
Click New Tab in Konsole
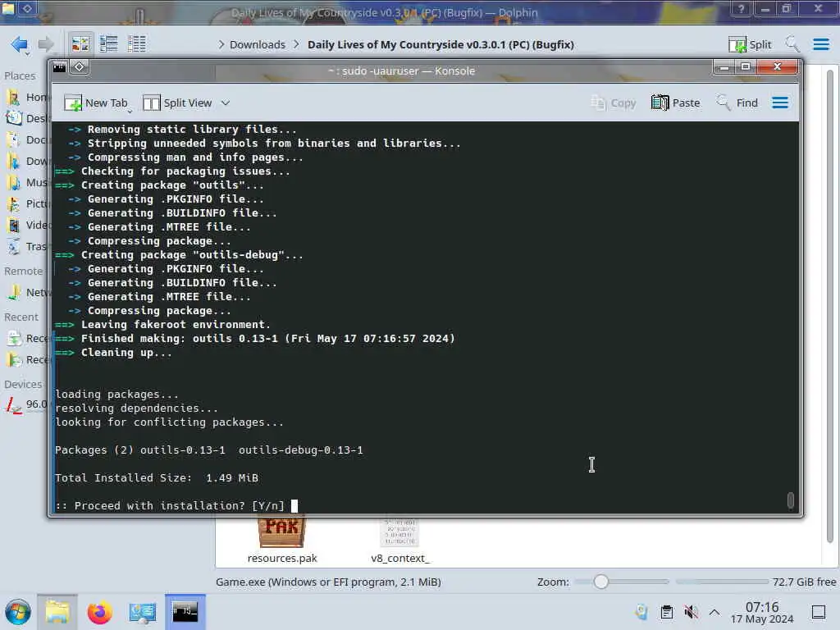tap(96, 103)
